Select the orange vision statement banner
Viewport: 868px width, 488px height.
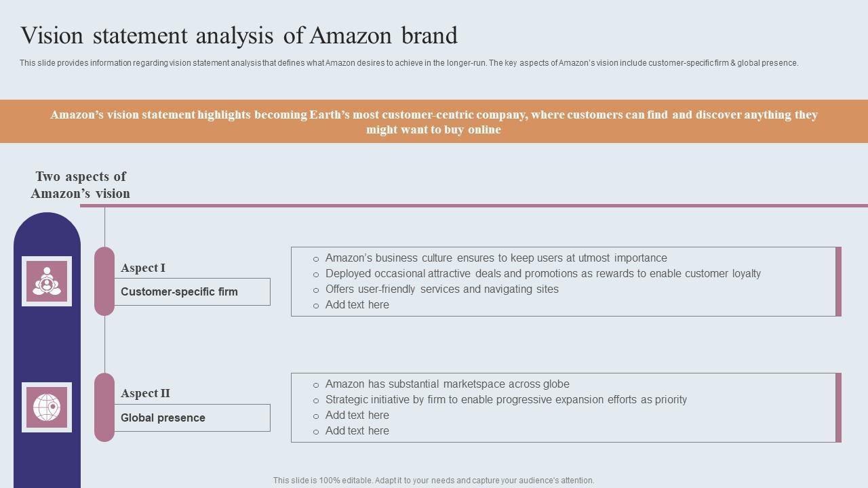[x=434, y=122]
